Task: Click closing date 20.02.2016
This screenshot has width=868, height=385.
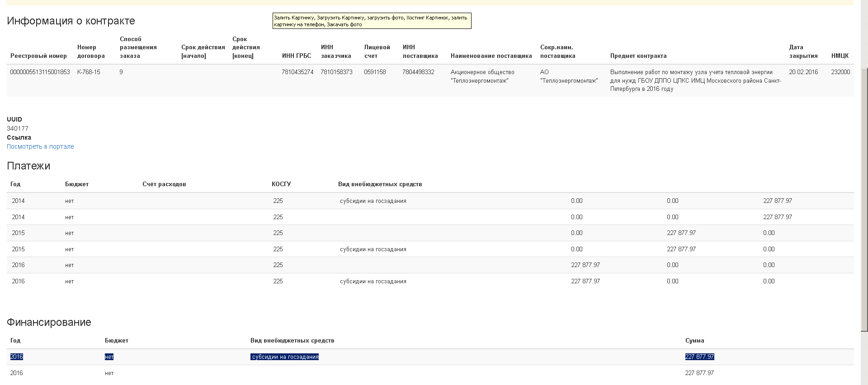Action: click(803, 72)
